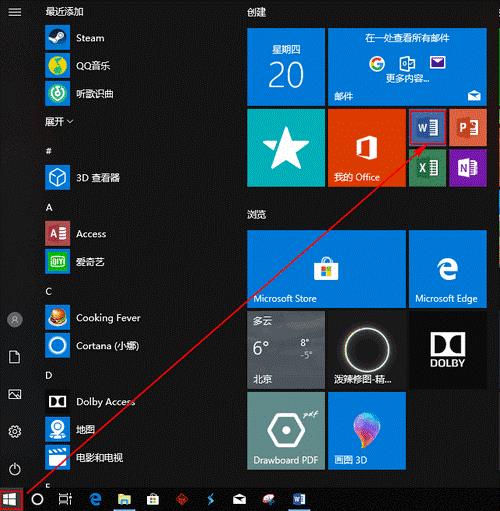
Task: Open Documents from the Start sidebar
Action: point(15,357)
